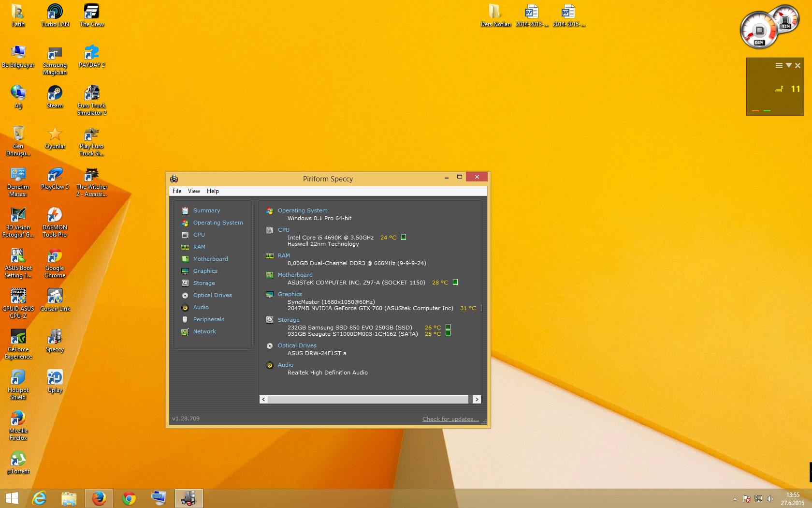Viewport: 812px width, 508px height.
Task: Click the Corsair Link desktop icon
Action: 55,300
